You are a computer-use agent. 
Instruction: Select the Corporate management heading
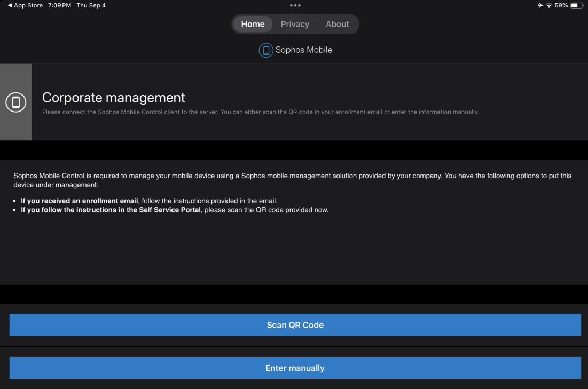coord(113,98)
